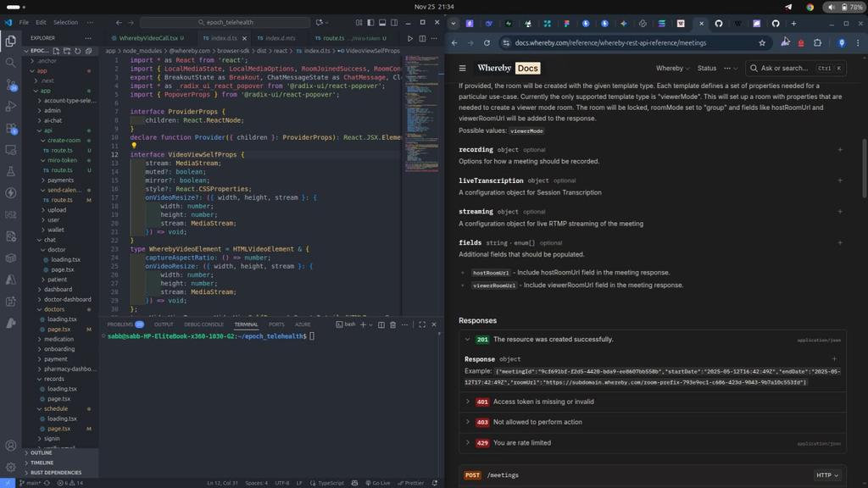
Task: Expand the TIMELINE section in Explorer
Action: 42,463
